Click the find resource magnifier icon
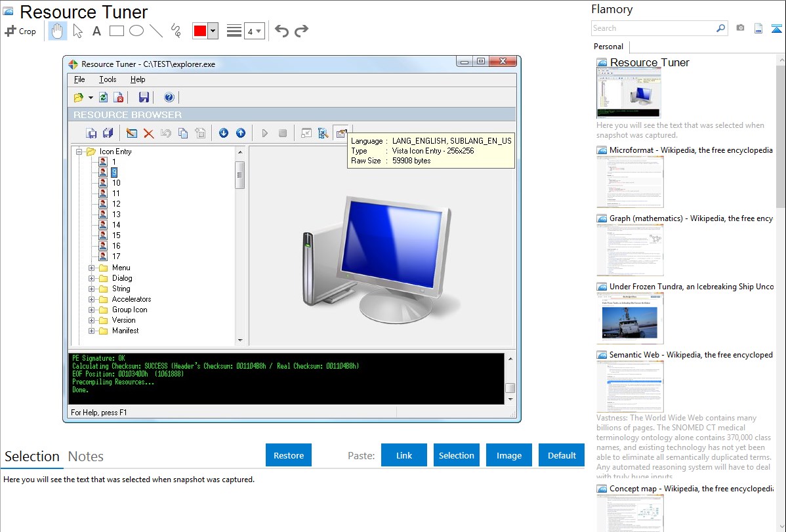Screen dimensions: 786x532 point(323,133)
